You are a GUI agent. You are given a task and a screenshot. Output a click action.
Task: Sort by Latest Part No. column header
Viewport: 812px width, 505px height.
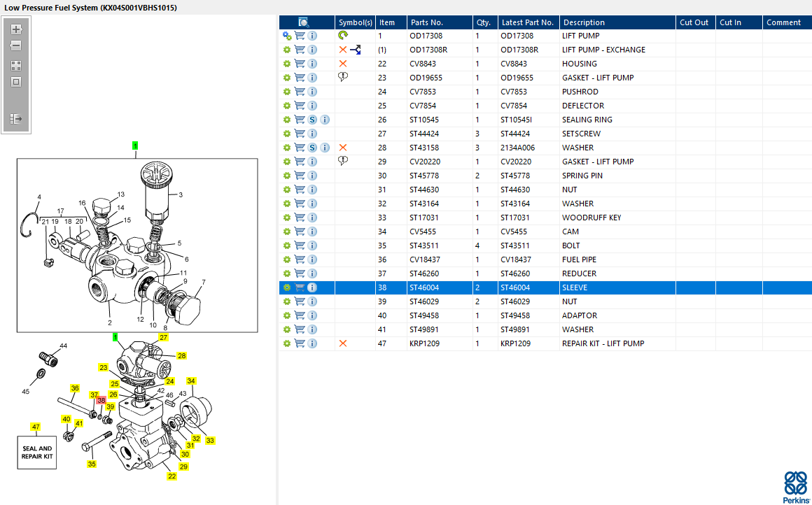(528, 22)
